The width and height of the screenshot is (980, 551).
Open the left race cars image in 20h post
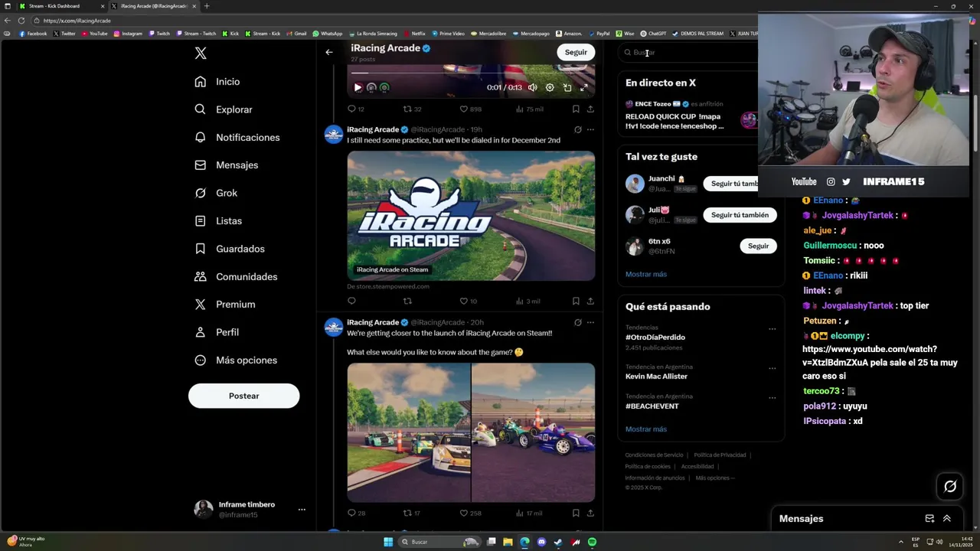(409, 432)
